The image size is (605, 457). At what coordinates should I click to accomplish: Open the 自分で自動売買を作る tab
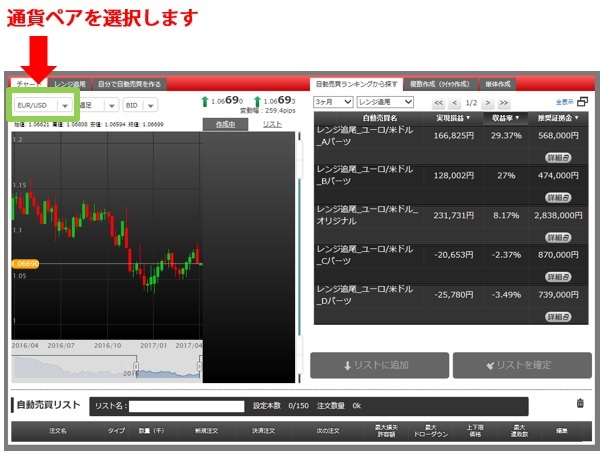click(130, 85)
